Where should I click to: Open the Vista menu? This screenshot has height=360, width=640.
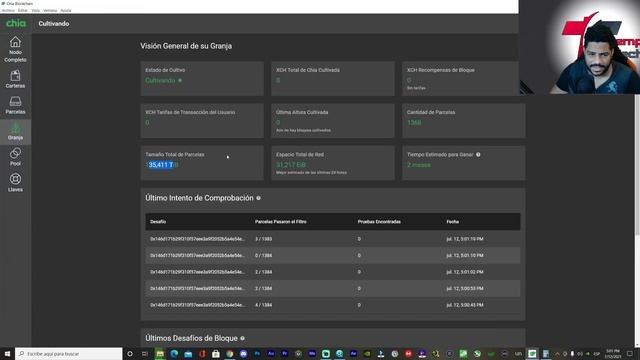[x=36, y=10]
